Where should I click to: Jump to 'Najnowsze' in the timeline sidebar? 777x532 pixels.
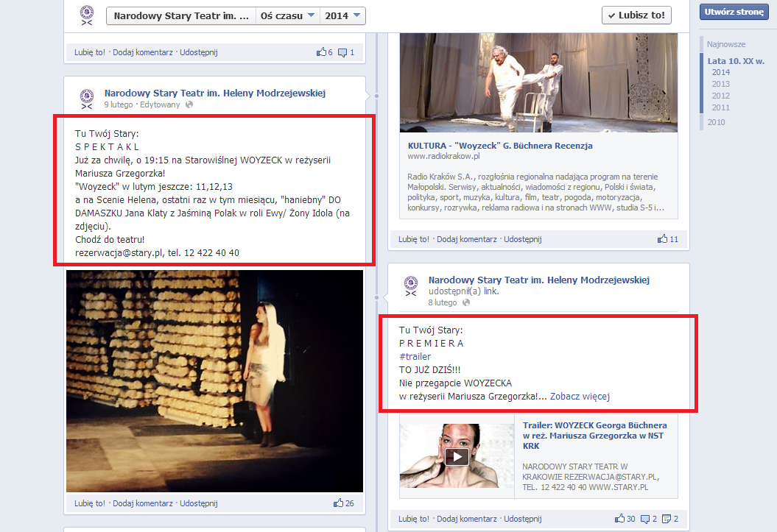coord(726,44)
